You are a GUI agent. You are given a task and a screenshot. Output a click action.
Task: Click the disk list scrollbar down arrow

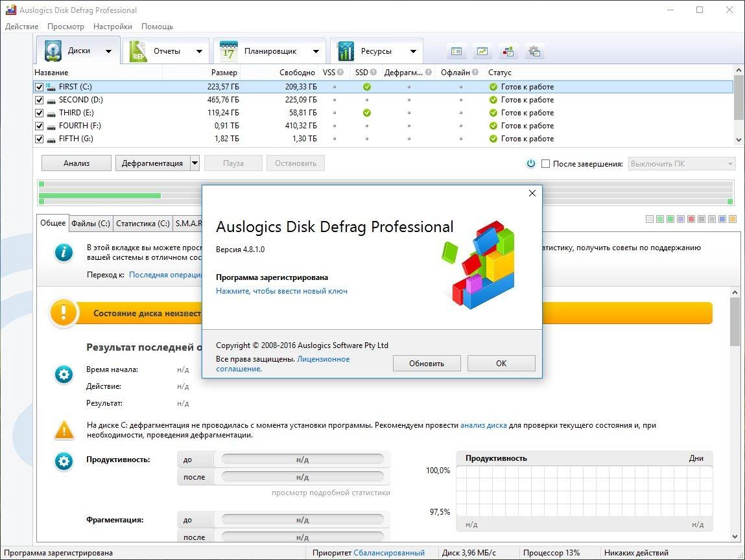[x=739, y=140]
